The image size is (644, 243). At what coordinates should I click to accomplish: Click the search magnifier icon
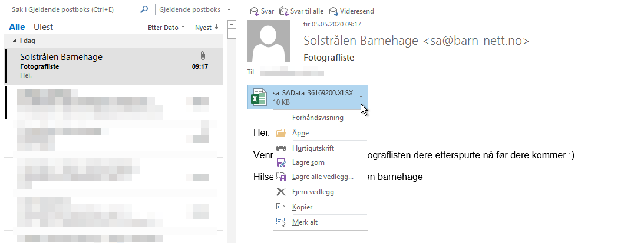[144, 9]
